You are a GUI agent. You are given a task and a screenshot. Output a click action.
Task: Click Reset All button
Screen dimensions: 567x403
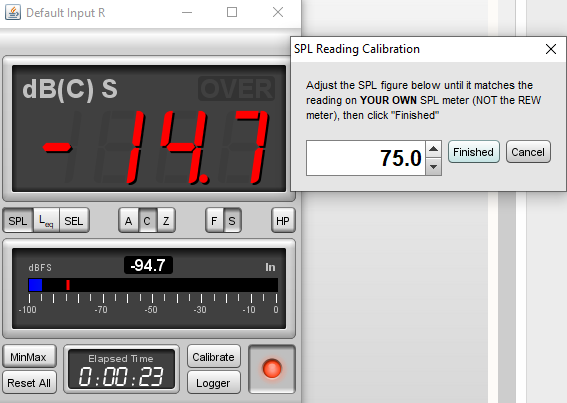[x=29, y=383]
